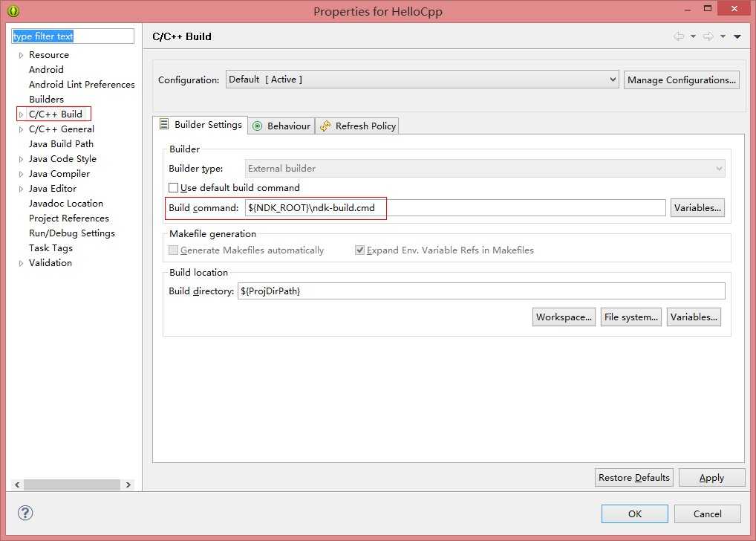Click the type filter text field
The image size is (756, 541).
point(73,36)
